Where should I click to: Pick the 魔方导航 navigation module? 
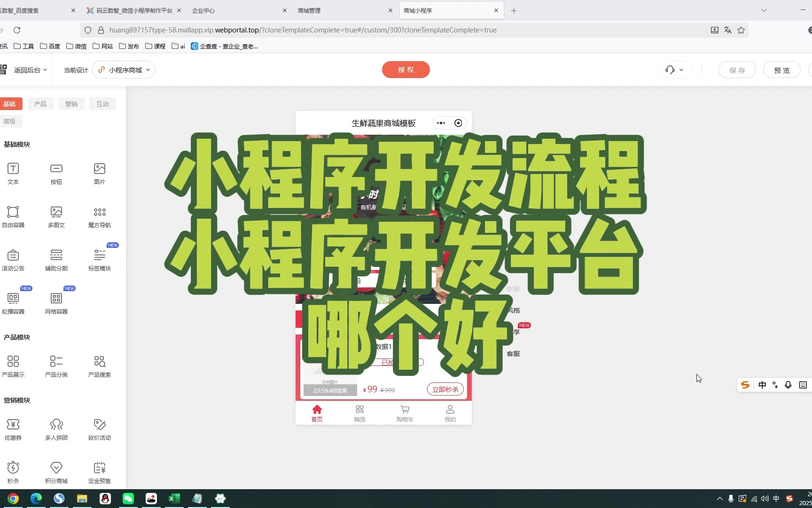tap(100, 212)
